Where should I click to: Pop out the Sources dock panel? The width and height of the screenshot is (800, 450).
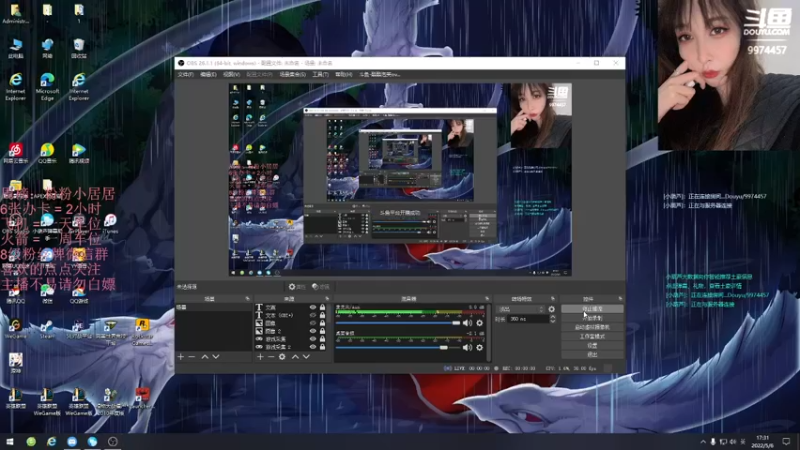coord(327,298)
